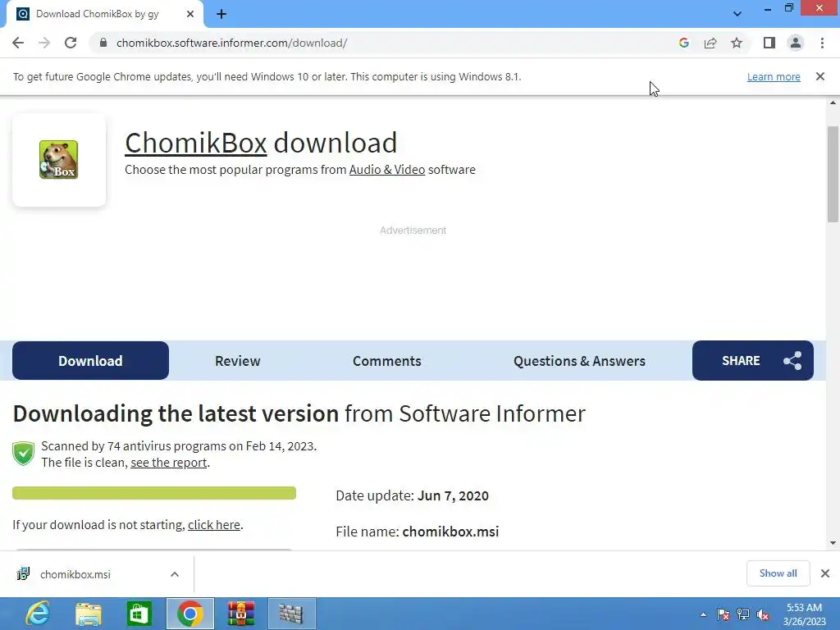This screenshot has width=840, height=630.
Task: Open the see the report link
Action: click(x=169, y=463)
